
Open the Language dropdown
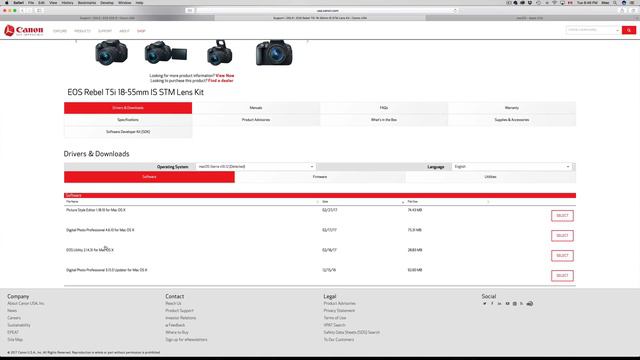click(512, 167)
